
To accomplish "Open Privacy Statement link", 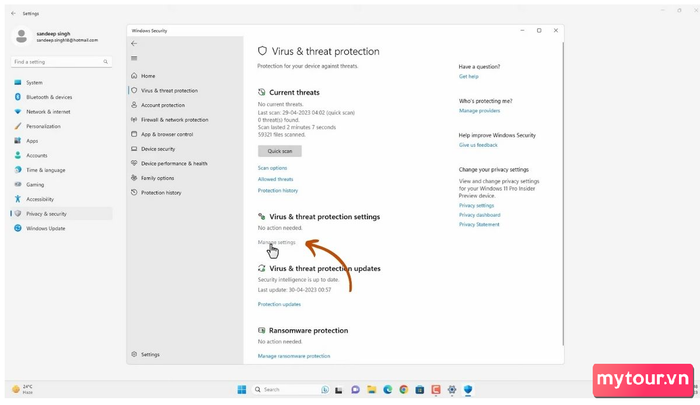I will tap(479, 225).
